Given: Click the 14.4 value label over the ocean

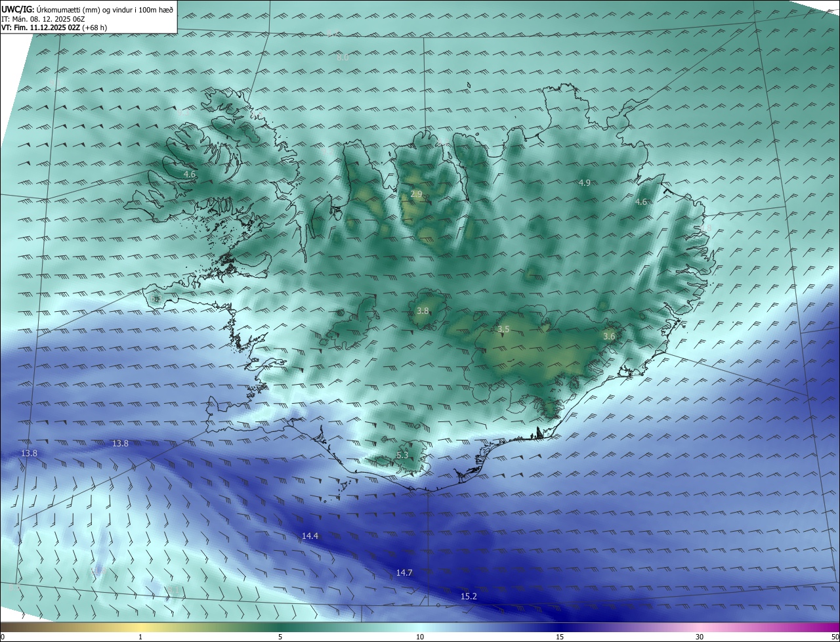Looking at the screenshot, I should click(x=310, y=536).
